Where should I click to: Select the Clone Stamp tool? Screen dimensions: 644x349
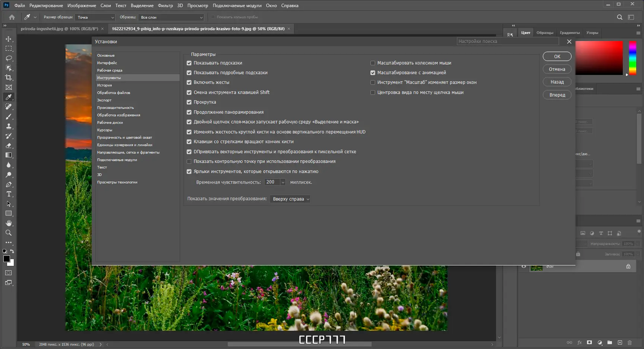[9, 126]
